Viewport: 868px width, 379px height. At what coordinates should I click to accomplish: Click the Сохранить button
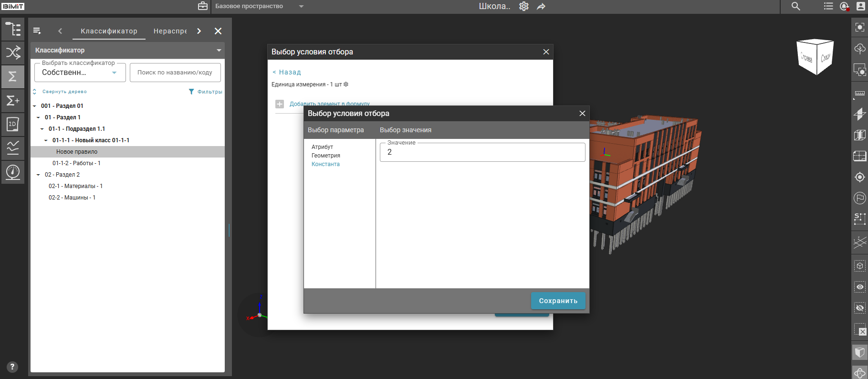558,301
